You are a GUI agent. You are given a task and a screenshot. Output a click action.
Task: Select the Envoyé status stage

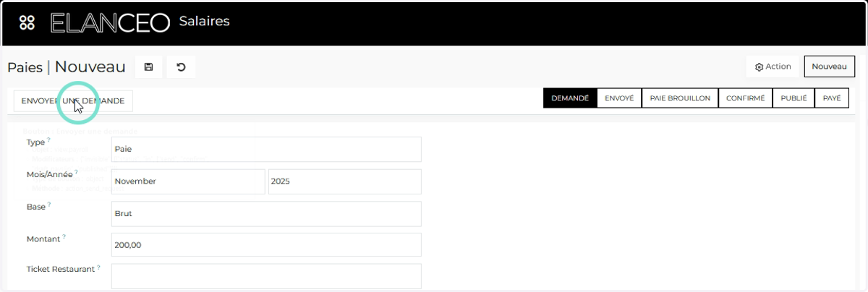[619, 98]
